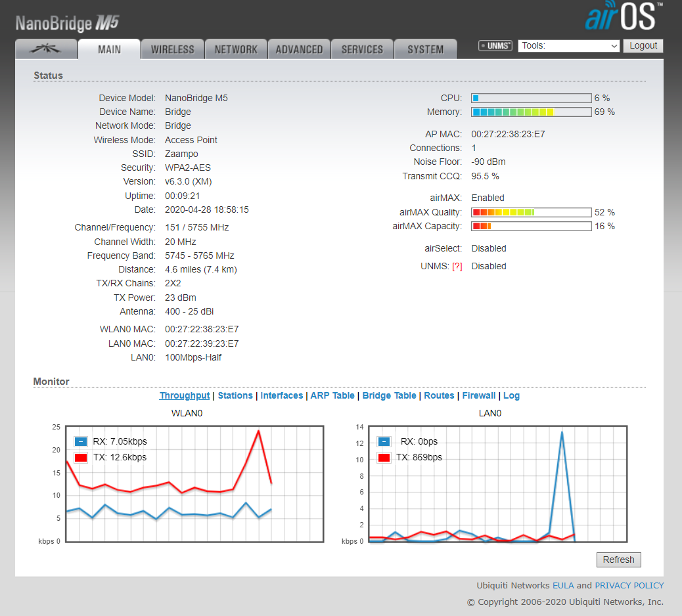The width and height of the screenshot is (682, 616).
Task: Click the airMAX Enabled value
Action: pos(488,198)
